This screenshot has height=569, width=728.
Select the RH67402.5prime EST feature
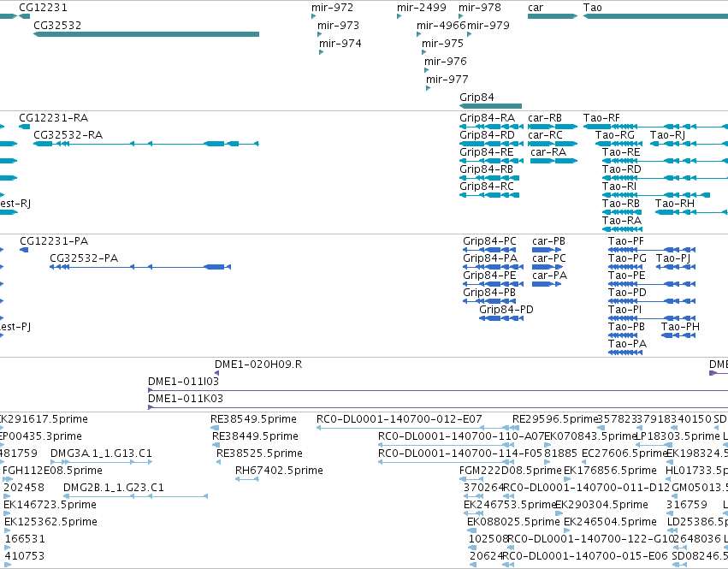(x=247, y=479)
